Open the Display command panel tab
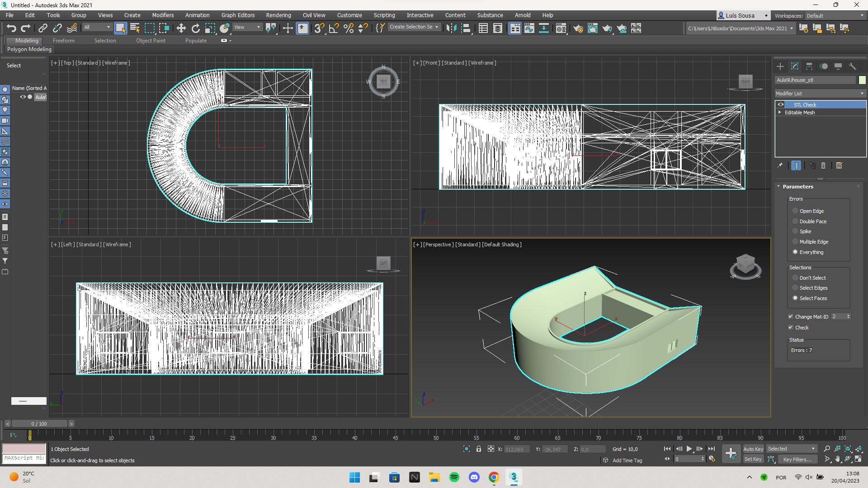The height and width of the screenshot is (488, 868). tap(838, 66)
